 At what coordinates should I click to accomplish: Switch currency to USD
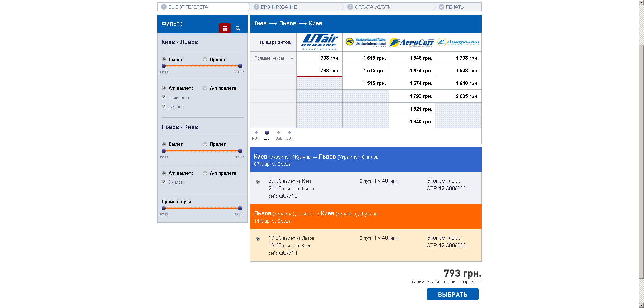tap(278, 133)
